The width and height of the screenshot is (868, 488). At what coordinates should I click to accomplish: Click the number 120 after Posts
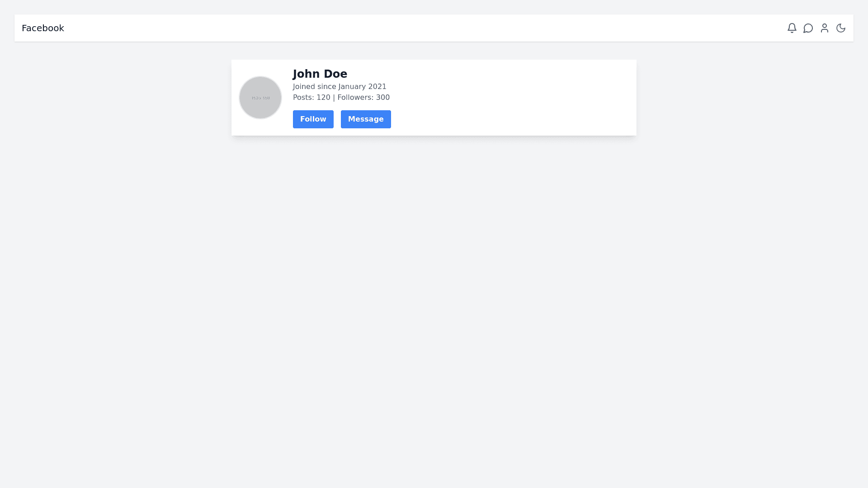coord(323,98)
